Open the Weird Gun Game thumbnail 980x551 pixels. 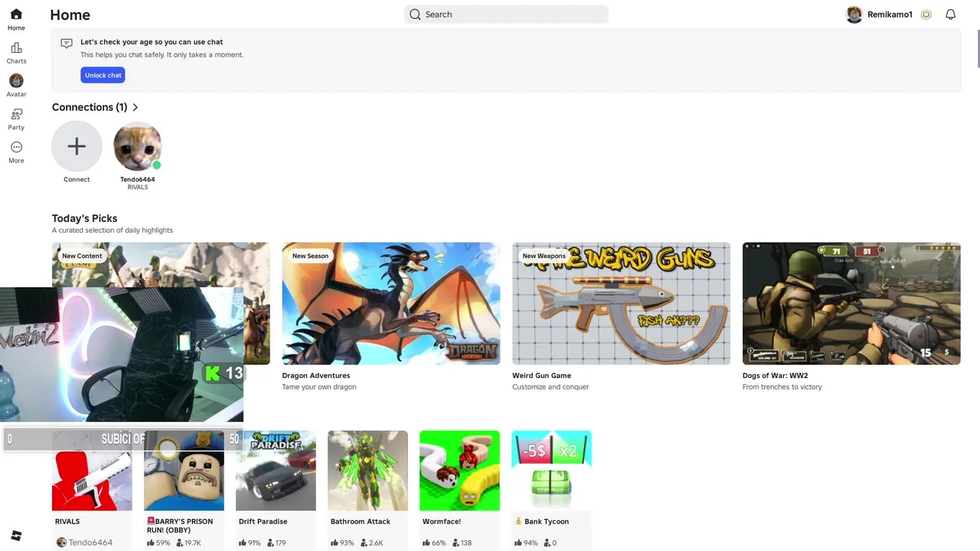click(x=621, y=303)
